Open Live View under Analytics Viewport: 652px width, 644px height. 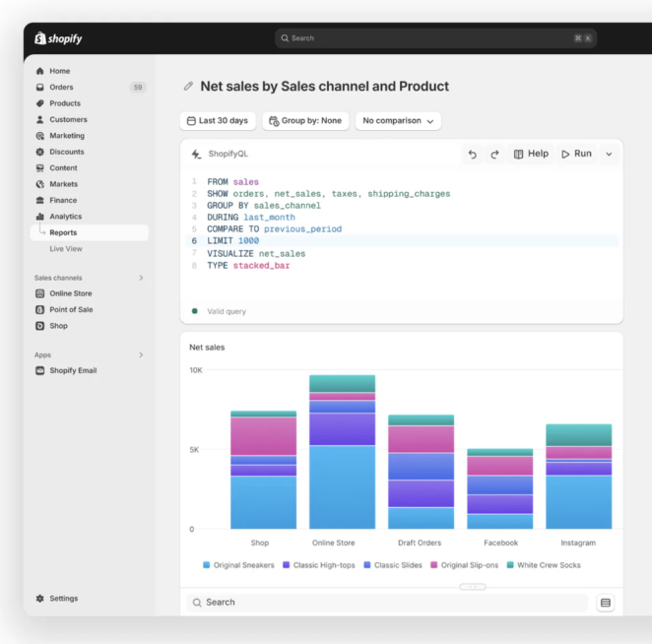click(66, 248)
